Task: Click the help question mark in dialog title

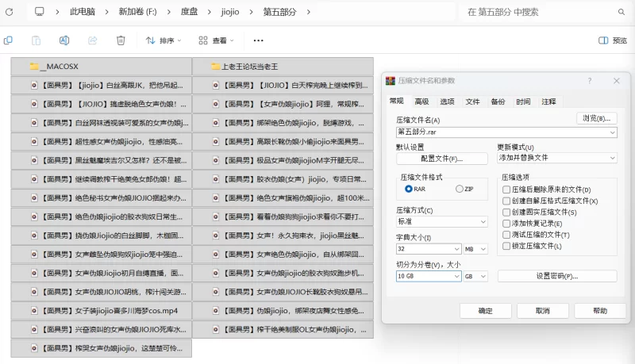Action: (589, 81)
